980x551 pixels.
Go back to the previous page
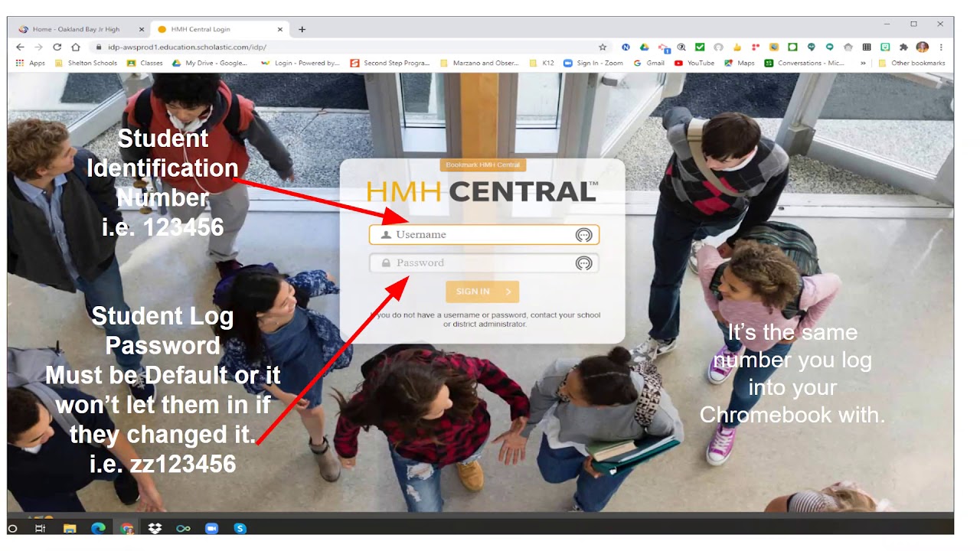tap(21, 47)
